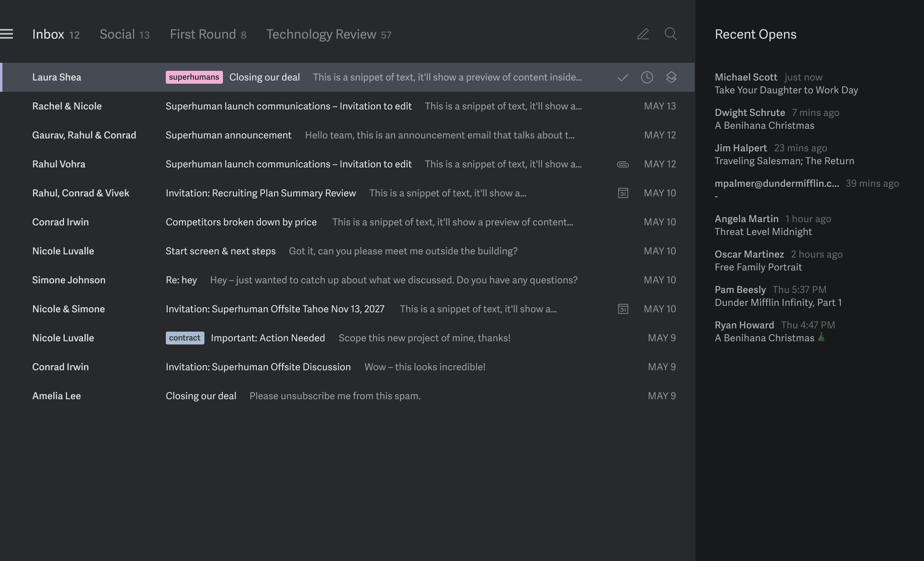Open Competitors broken down by price email
Screen dimensions: 924x561
347,222
